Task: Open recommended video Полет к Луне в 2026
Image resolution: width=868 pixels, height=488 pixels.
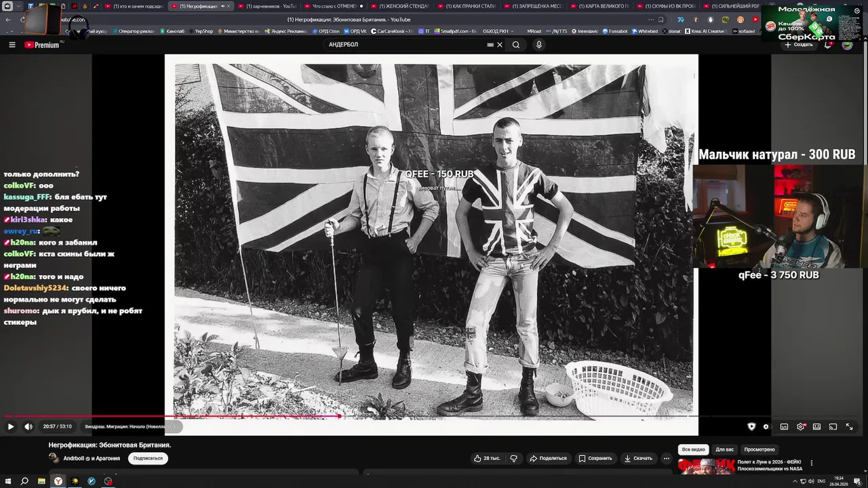Action: [x=770, y=465]
